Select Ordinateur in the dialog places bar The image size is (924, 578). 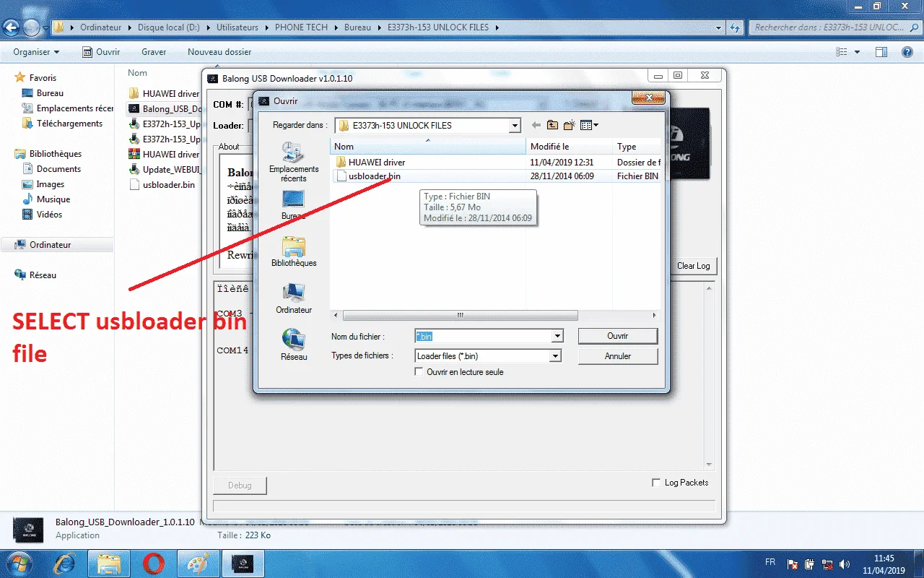pyautogui.click(x=294, y=298)
